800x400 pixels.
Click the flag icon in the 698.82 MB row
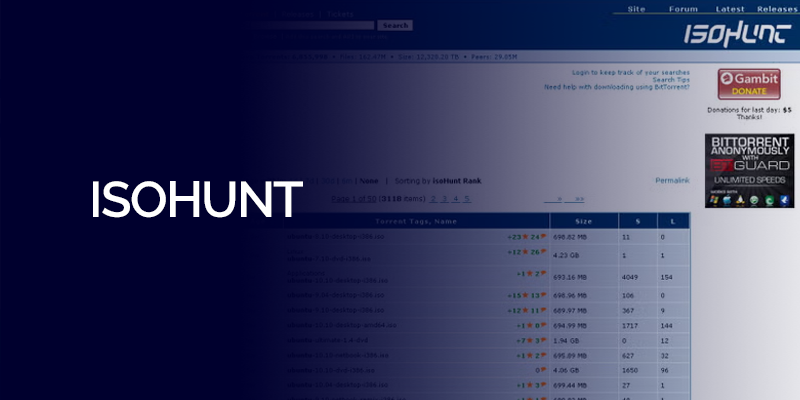(543, 237)
